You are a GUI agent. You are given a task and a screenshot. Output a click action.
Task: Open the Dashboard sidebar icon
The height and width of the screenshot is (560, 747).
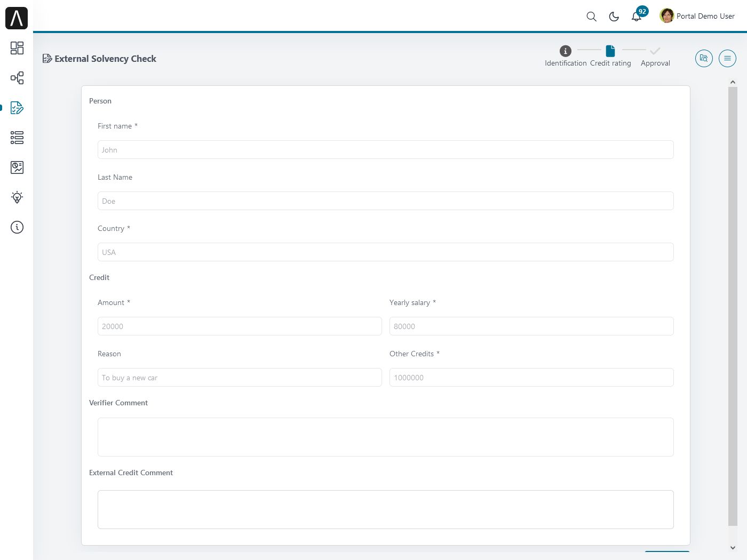pyautogui.click(x=17, y=48)
